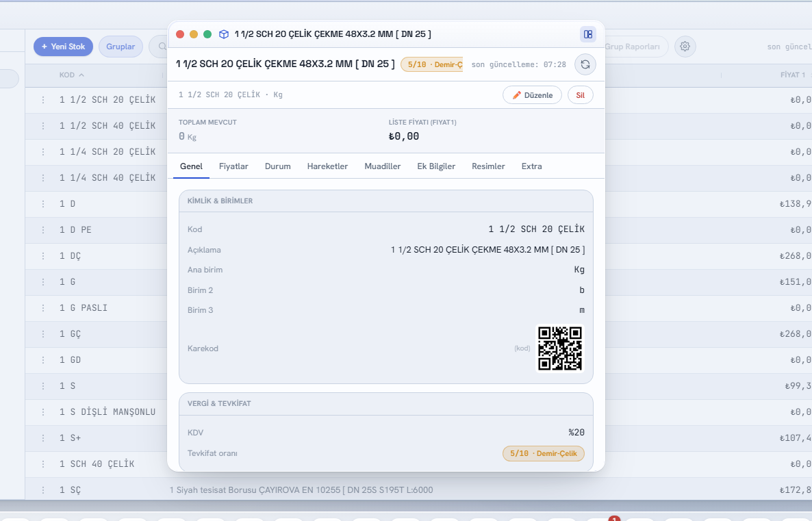Click the Ana birim value Kg
Image resolution: width=812 pixels, height=521 pixels.
pyautogui.click(x=579, y=270)
